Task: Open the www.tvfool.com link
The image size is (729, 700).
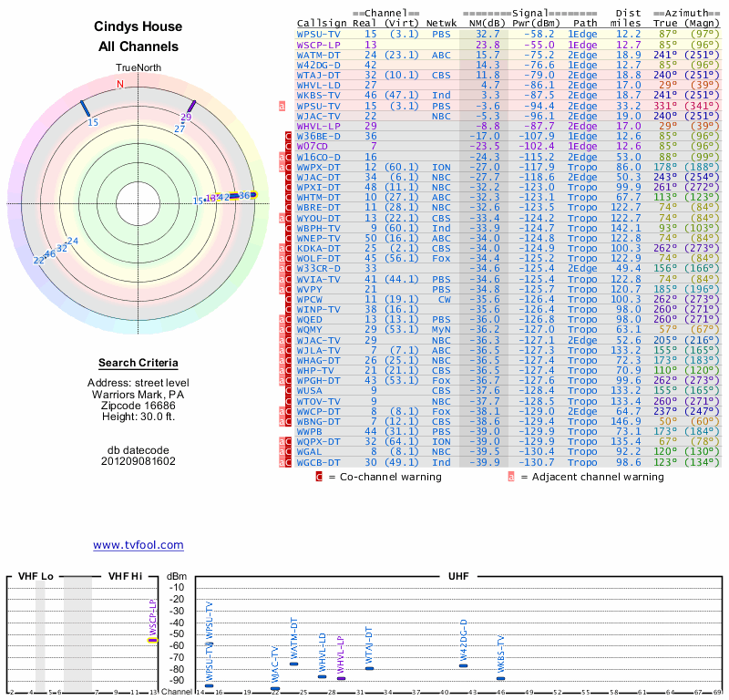Action: [138, 545]
